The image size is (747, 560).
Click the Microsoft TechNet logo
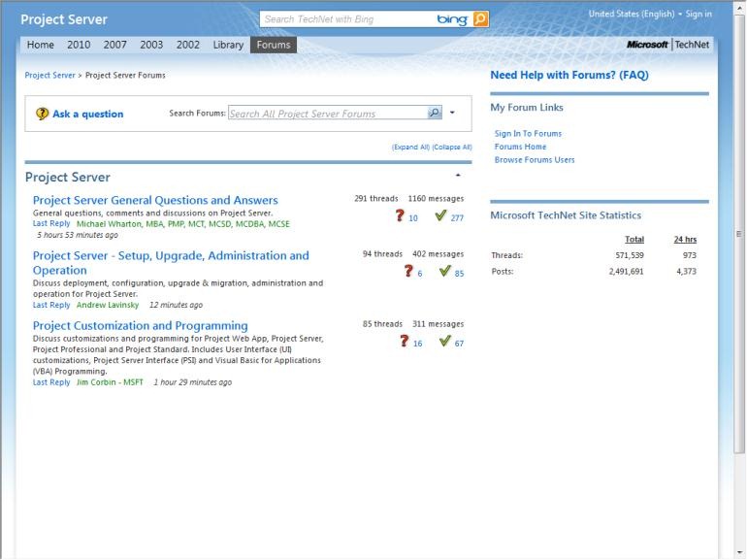(667, 45)
